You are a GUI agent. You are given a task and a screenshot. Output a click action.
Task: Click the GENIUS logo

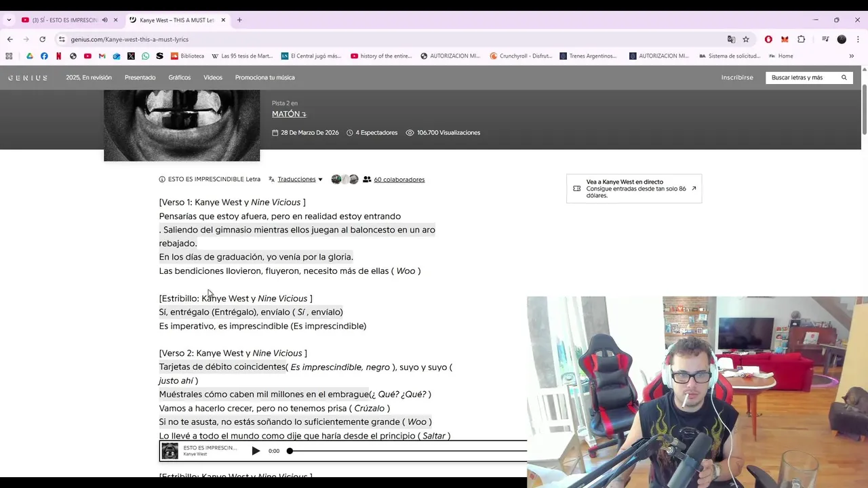28,78
